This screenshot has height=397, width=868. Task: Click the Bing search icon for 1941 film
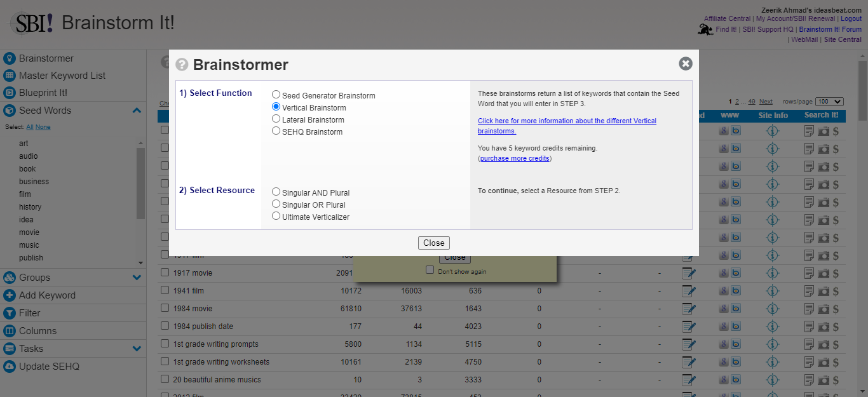point(736,291)
